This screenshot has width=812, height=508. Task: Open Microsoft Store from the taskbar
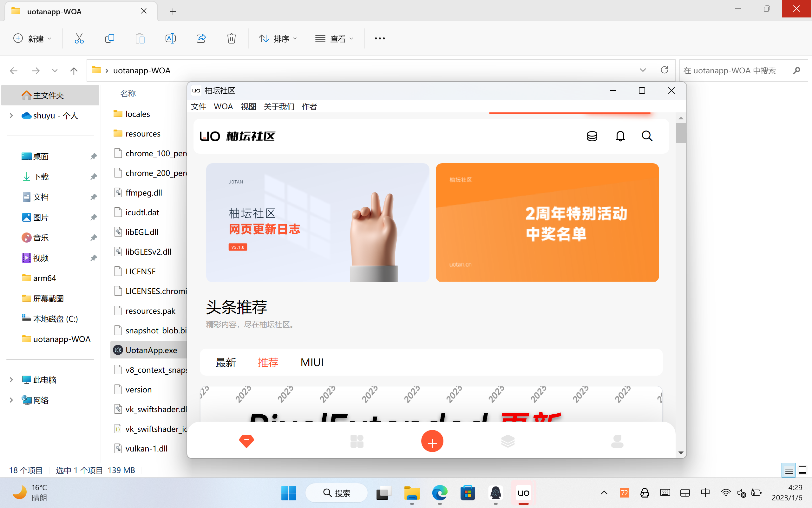[468, 493]
